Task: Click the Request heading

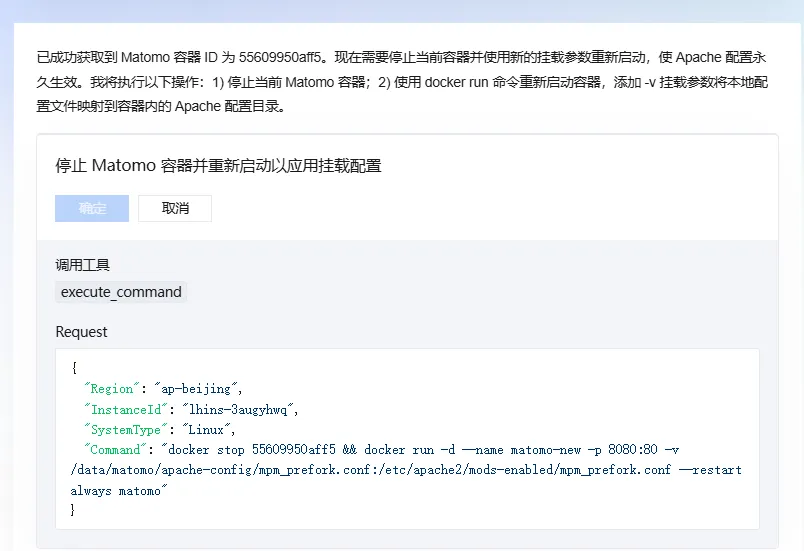Action: [x=82, y=332]
